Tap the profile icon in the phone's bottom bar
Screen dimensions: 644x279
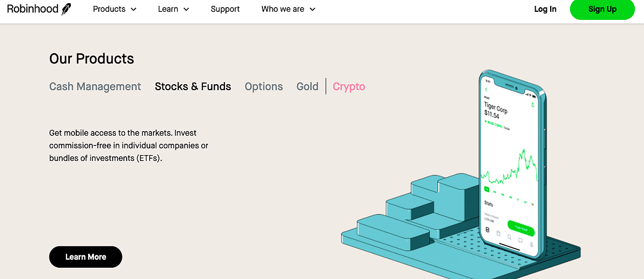point(531,244)
